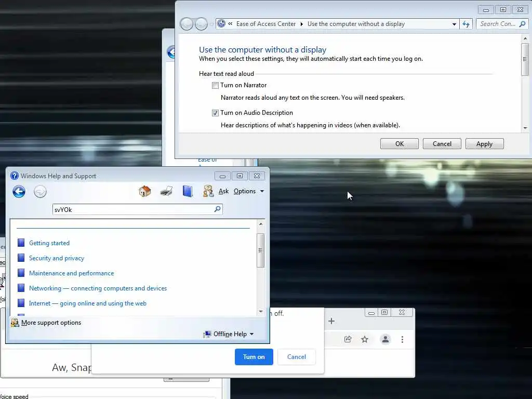This screenshot has height=399, width=532.
Task: Expand address bar history dropdown
Action: tap(454, 24)
